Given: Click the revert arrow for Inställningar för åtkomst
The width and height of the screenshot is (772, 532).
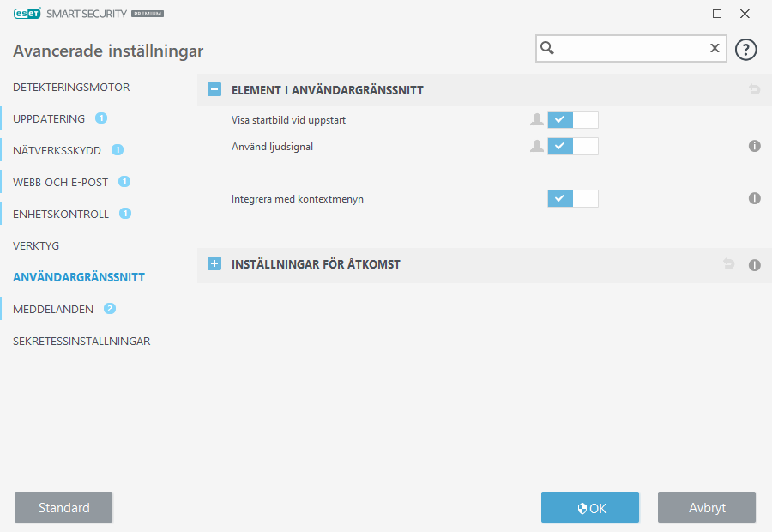Looking at the screenshot, I should 729,264.
